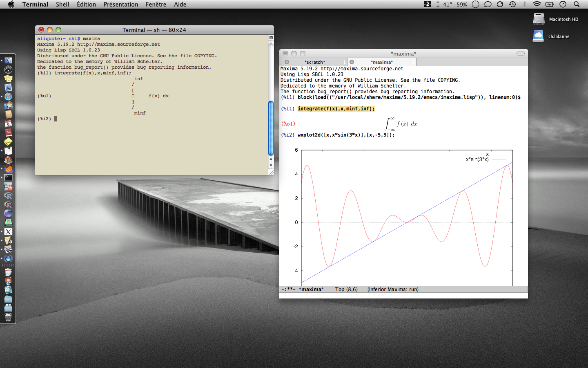Switch to the *scratch* tab
Viewport: 588px width, 368px height.
(x=315, y=62)
